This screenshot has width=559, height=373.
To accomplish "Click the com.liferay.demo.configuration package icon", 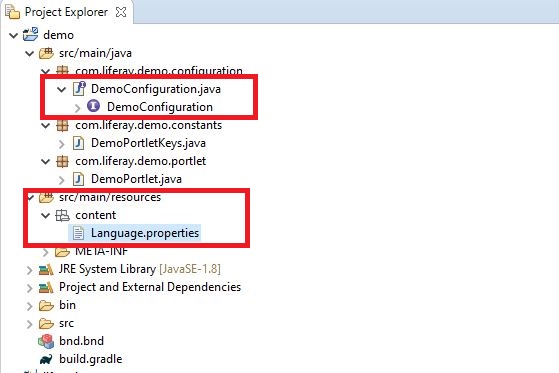I will 62,70.
